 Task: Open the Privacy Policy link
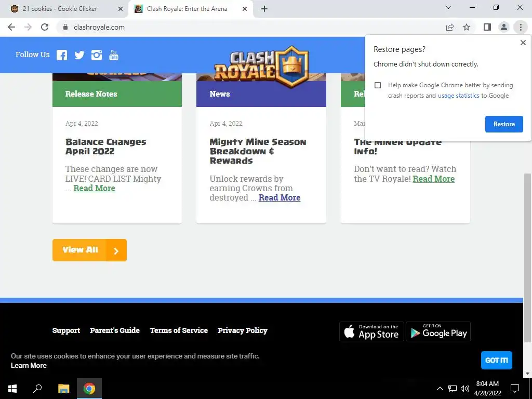[243, 330]
